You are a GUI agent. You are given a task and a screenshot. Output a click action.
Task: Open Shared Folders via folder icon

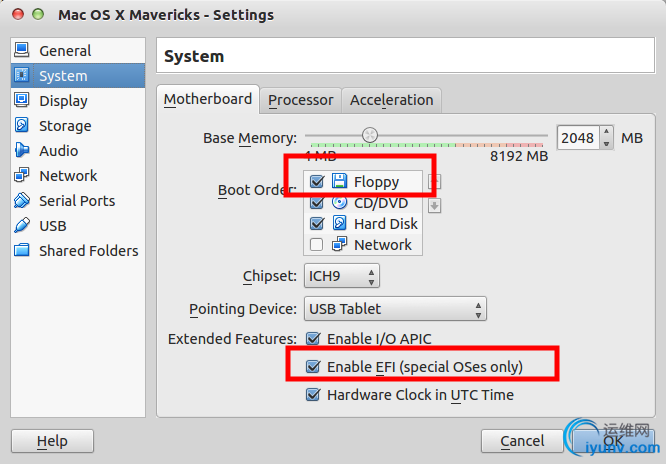[x=21, y=251]
